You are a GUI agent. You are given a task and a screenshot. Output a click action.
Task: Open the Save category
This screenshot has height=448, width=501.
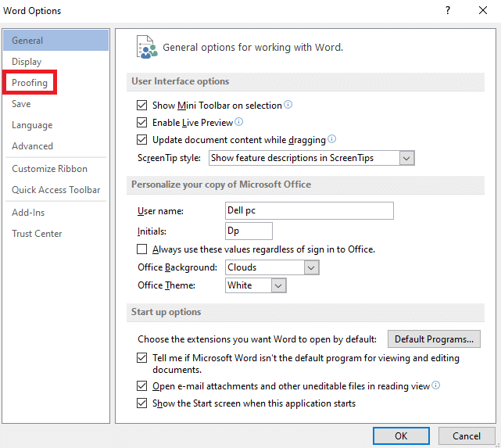21,104
